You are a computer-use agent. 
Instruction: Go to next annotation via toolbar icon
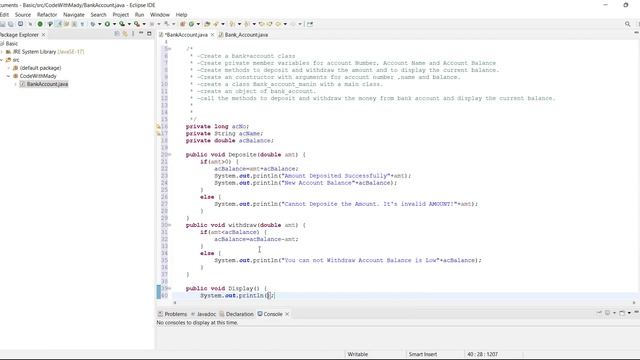[232, 24]
